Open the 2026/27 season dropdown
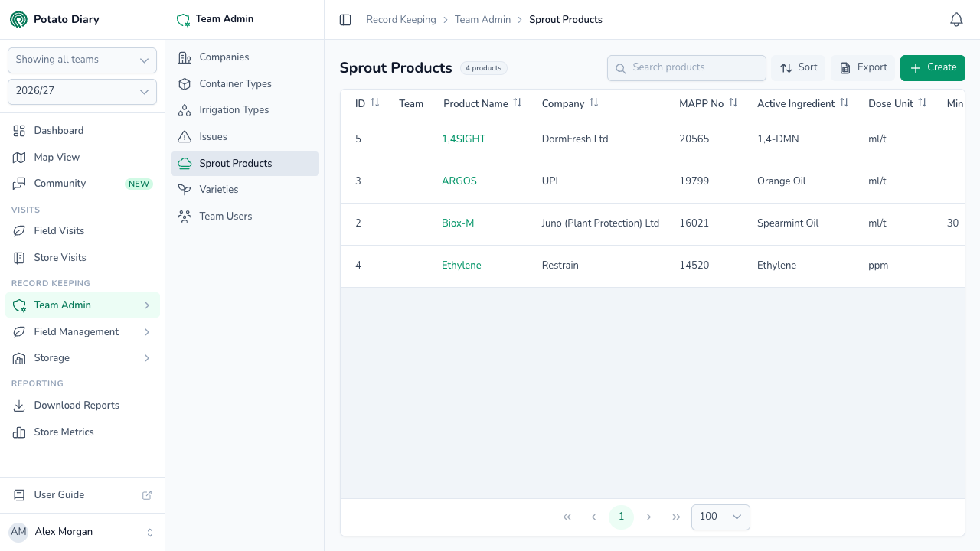The width and height of the screenshot is (980, 551). point(82,91)
